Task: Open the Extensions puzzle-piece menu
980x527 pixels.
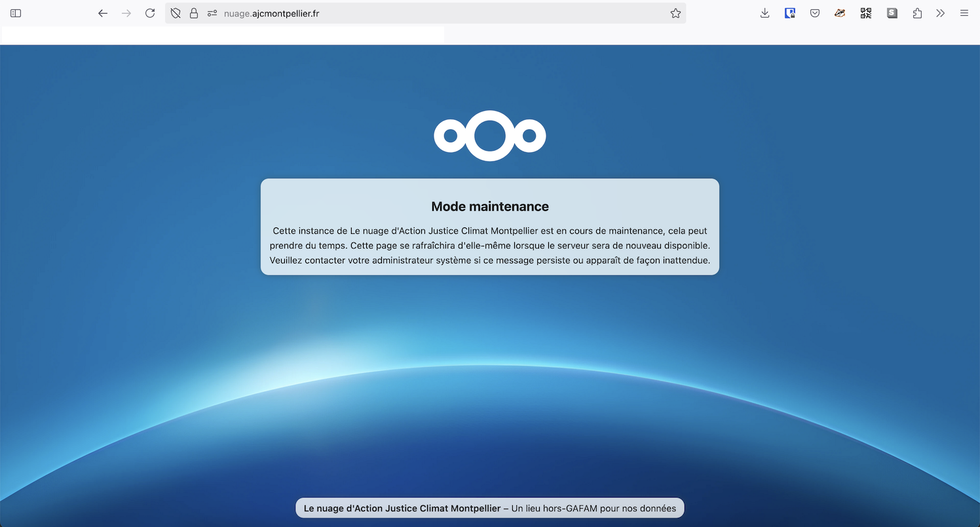Action: tap(917, 13)
